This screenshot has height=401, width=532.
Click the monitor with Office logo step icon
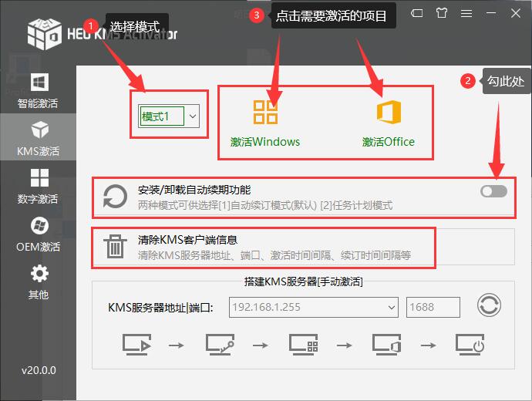tap(386, 345)
